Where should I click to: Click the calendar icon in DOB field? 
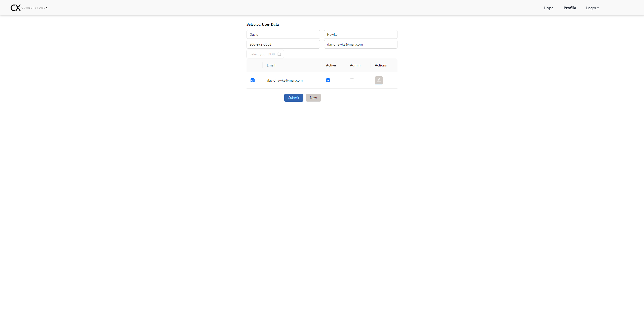pyautogui.click(x=279, y=54)
